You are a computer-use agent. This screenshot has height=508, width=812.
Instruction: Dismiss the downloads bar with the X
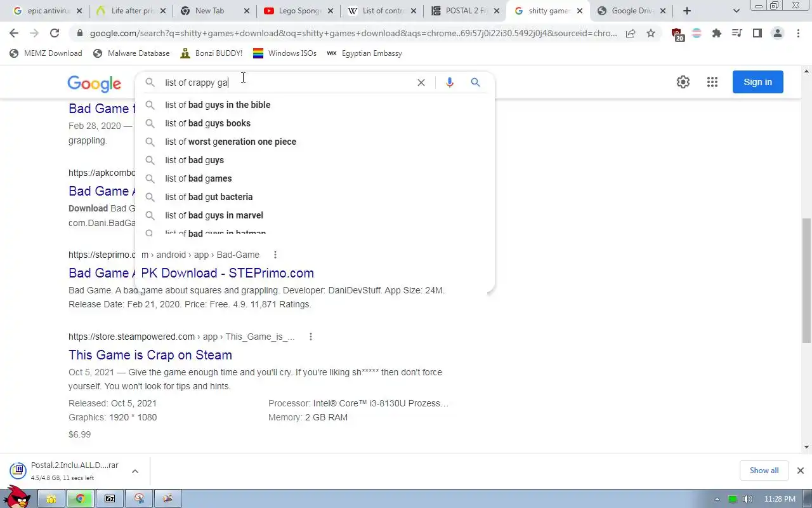tap(801, 471)
